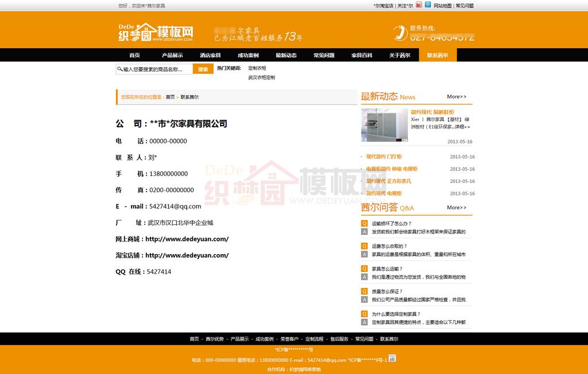Open the 电视柜简约 伸缩 电视柜 news item

(392, 169)
